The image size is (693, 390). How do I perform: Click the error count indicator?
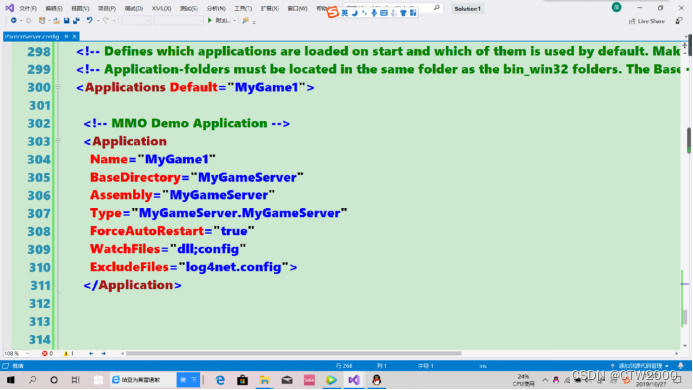click(47, 353)
